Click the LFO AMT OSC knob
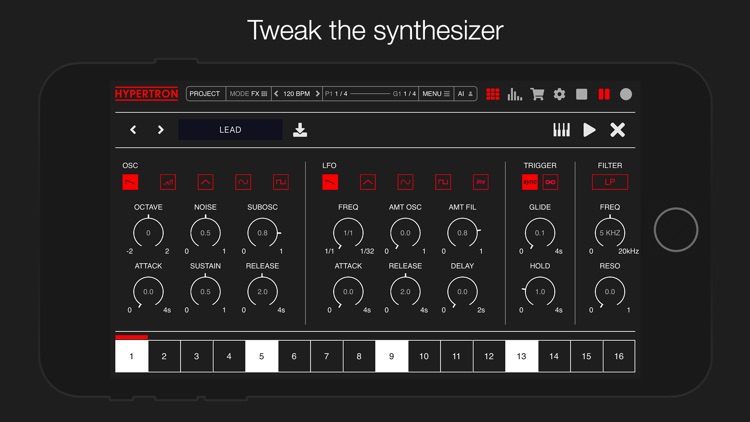 pyautogui.click(x=405, y=233)
